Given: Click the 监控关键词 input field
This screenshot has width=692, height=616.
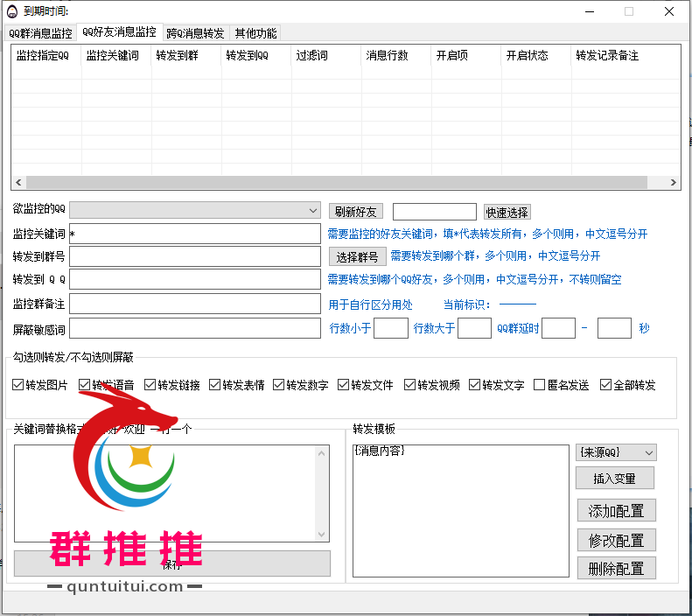Looking at the screenshot, I should [x=194, y=234].
